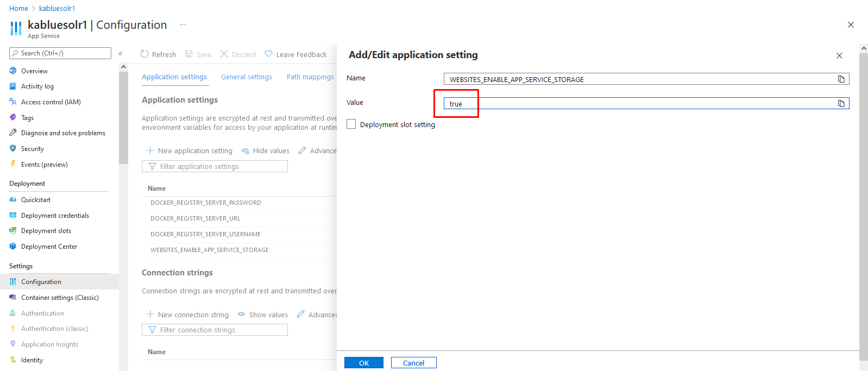Open the Security page in the sidebar
Image resolution: width=868 pixels, height=371 pixels.
(x=32, y=149)
